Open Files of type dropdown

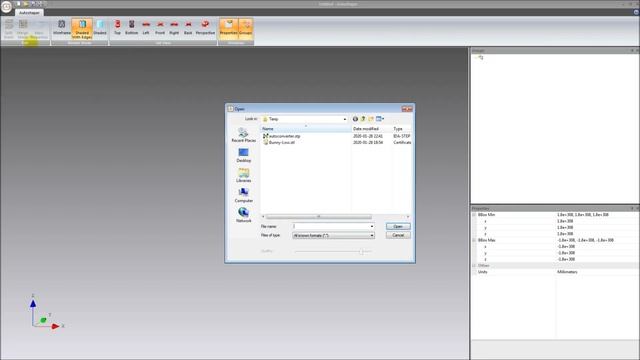[x=333, y=236]
